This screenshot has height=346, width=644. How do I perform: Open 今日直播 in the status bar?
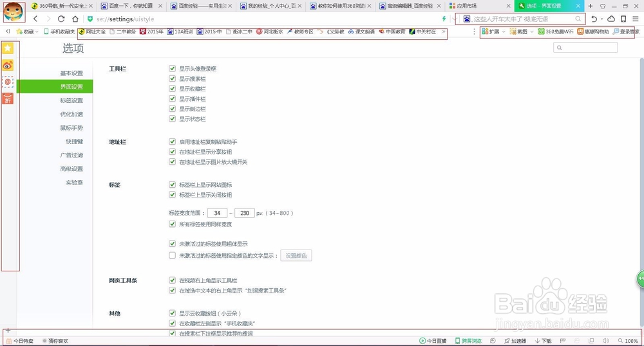(433, 341)
